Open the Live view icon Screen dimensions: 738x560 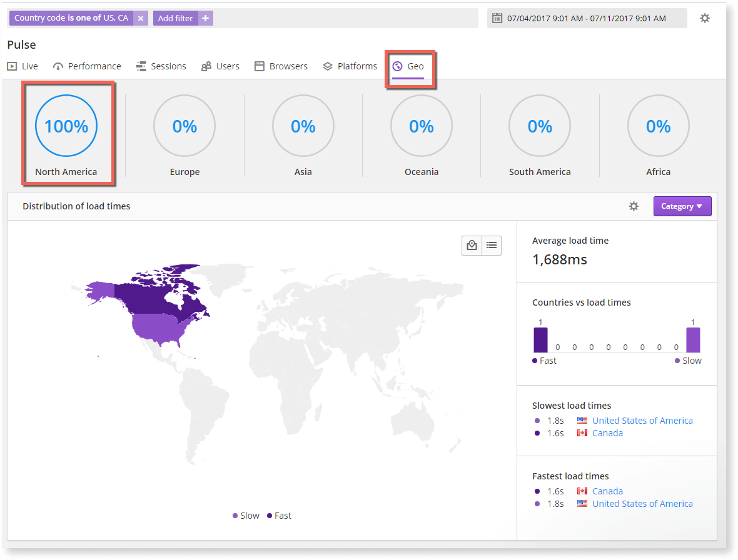point(11,66)
